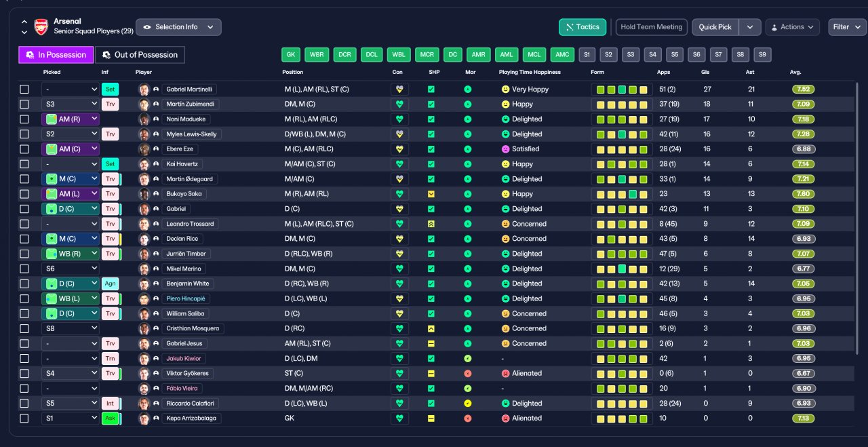Click the Alienated face icon for Viktor Gyökeres
868x447 pixels.
coord(505,374)
